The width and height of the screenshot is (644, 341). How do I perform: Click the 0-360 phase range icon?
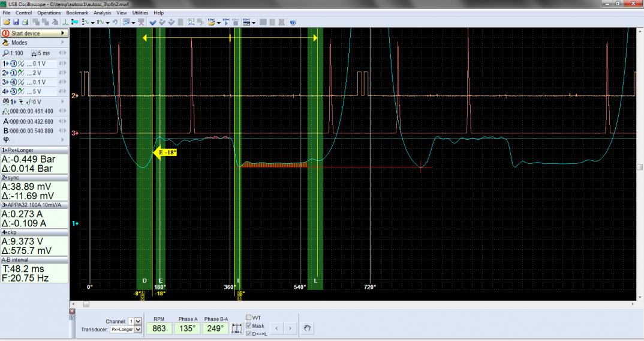tap(237, 328)
